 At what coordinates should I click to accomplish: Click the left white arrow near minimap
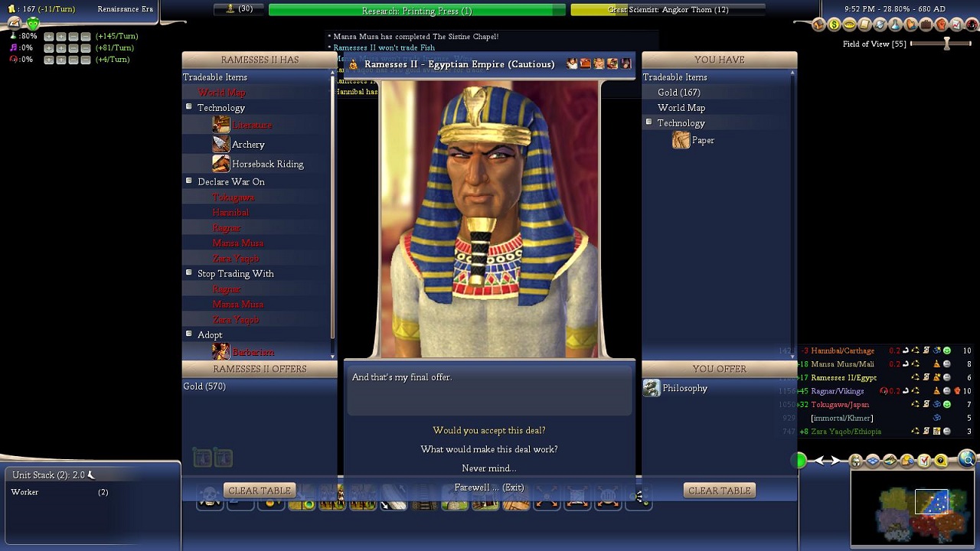click(818, 461)
